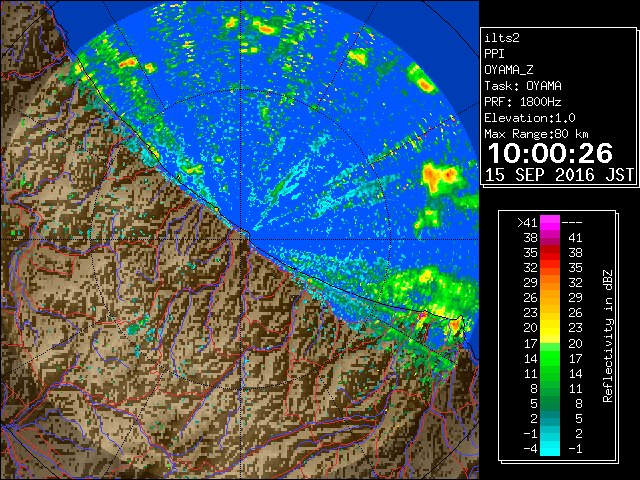Click the 10:00:26 timestamp

click(550, 153)
